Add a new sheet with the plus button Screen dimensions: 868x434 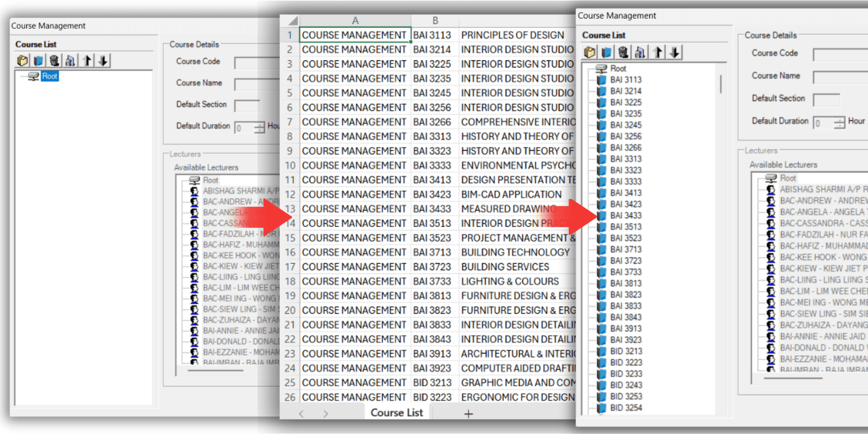point(468,414)
